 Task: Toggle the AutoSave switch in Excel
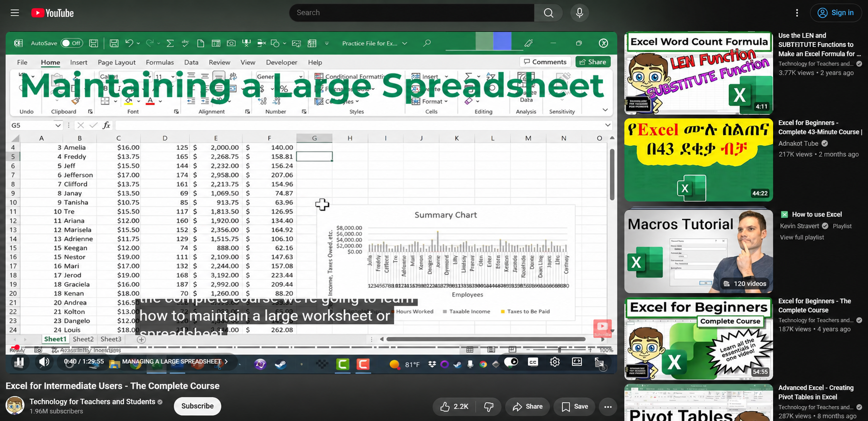click(72, 43)
